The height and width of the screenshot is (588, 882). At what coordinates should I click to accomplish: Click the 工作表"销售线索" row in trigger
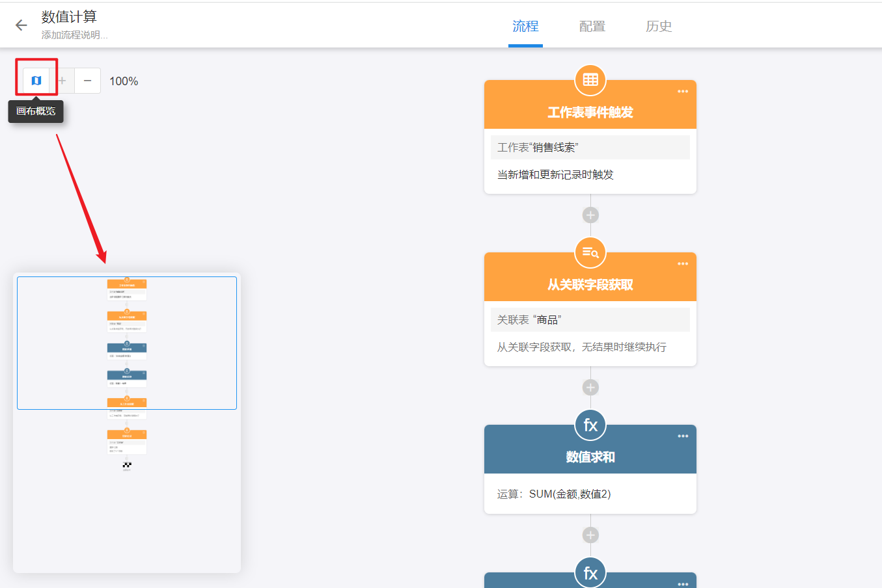pyautogui.click(x=590, y=148)
